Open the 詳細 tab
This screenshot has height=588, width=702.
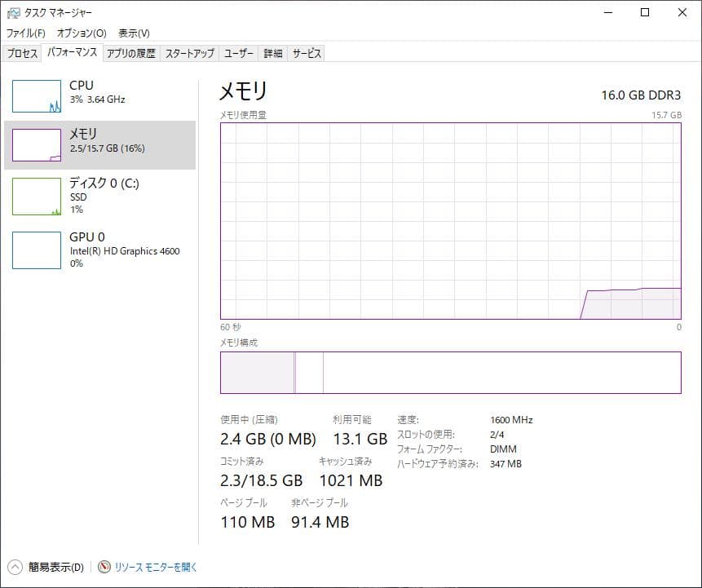272,52
